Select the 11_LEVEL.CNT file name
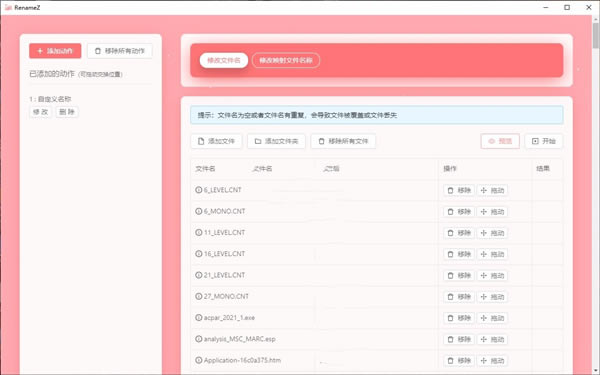The height and width of the screenshot is (375, 600). [225, 232]
